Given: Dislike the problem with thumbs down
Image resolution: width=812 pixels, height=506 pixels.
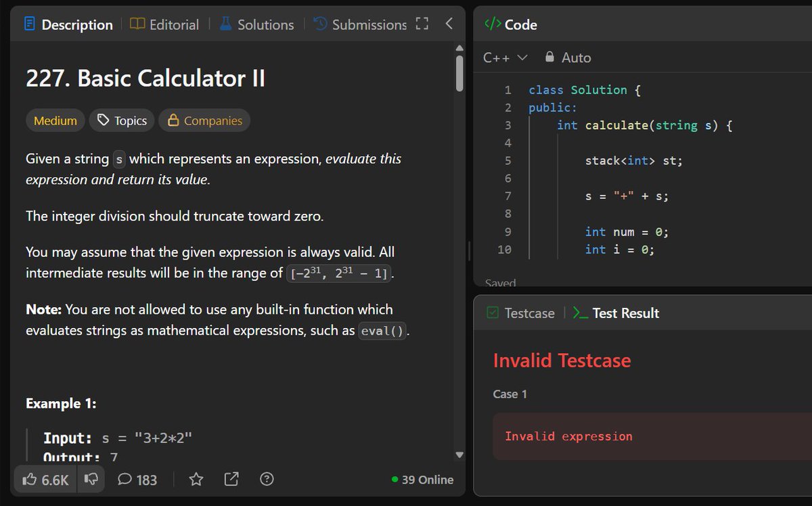Looking at the screenshot, I should coord(90,480).
